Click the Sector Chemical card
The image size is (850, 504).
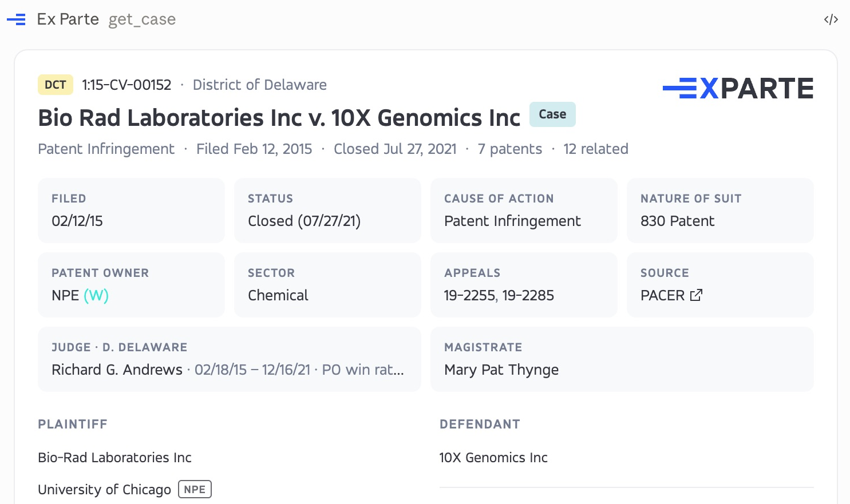click(327, 285)
